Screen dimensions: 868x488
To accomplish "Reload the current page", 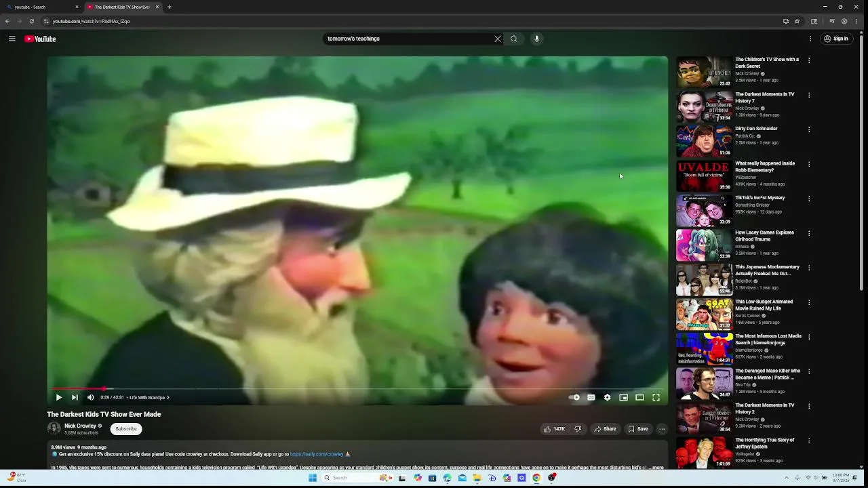I will click(32, 21).
